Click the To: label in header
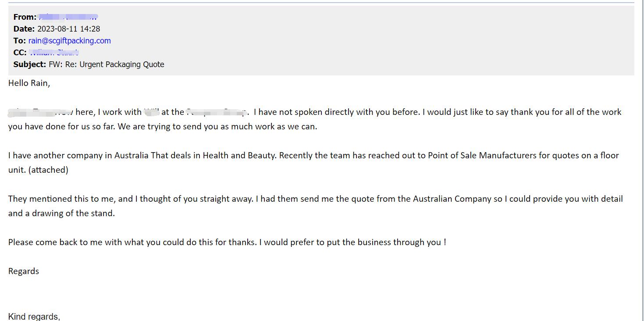 click(x=20, y=41)
